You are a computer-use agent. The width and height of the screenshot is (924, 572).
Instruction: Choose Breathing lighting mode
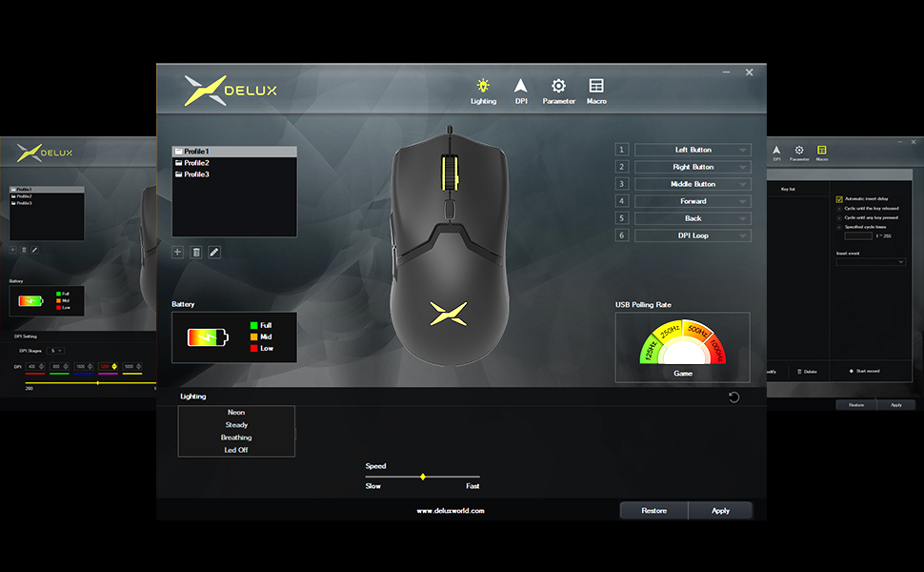[x=236, y=438]
